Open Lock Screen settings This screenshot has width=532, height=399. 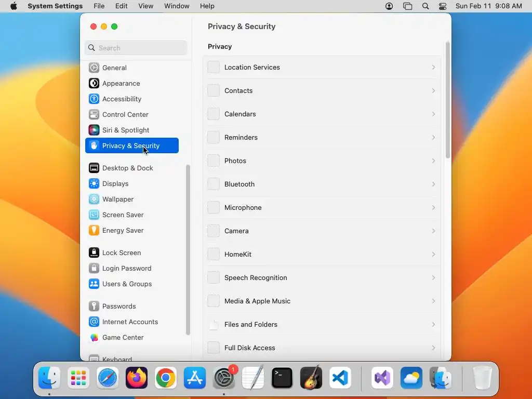click(x=131, y=253)
